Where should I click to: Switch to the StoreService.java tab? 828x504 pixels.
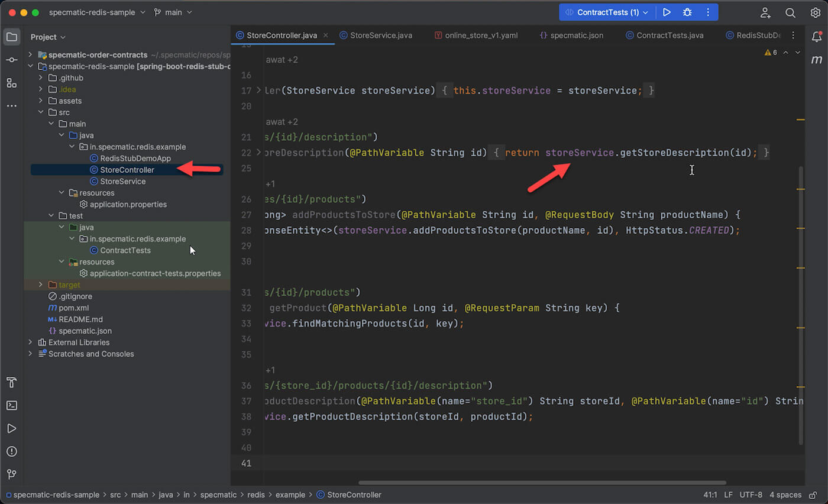point(380,35)
